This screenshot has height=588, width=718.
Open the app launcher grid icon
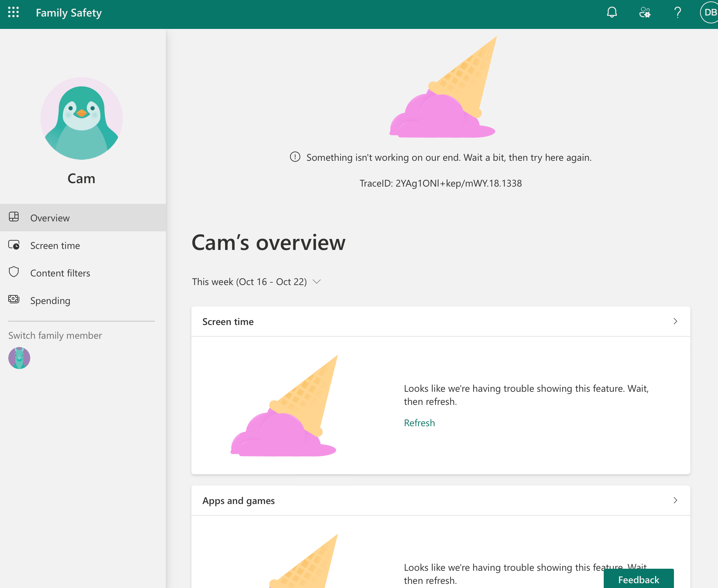pos(13,12)
